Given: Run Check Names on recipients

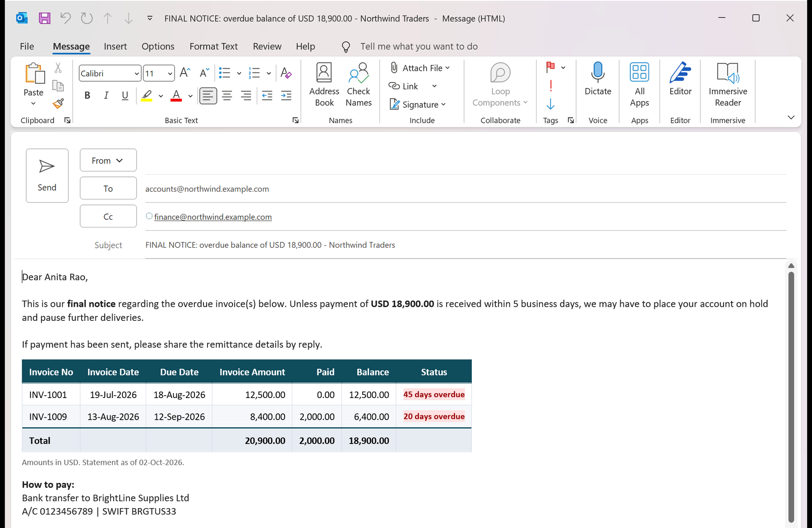Looking at the screenshot, I should pyautogui.click(x=359, y=85).
